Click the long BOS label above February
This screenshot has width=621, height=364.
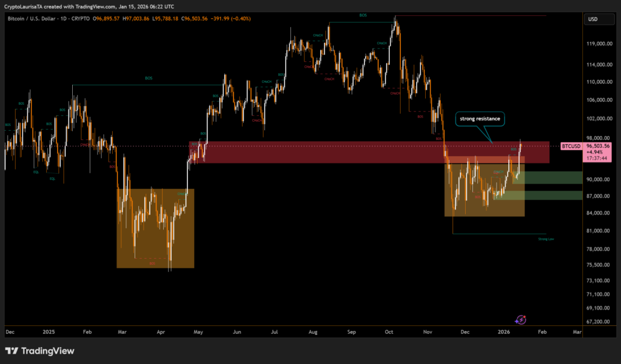149,78
